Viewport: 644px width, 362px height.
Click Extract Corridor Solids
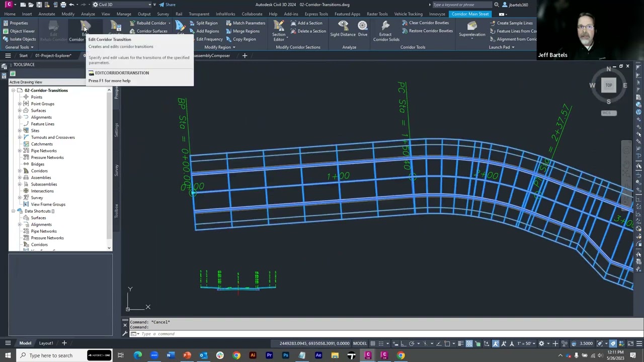pos(386,31)
